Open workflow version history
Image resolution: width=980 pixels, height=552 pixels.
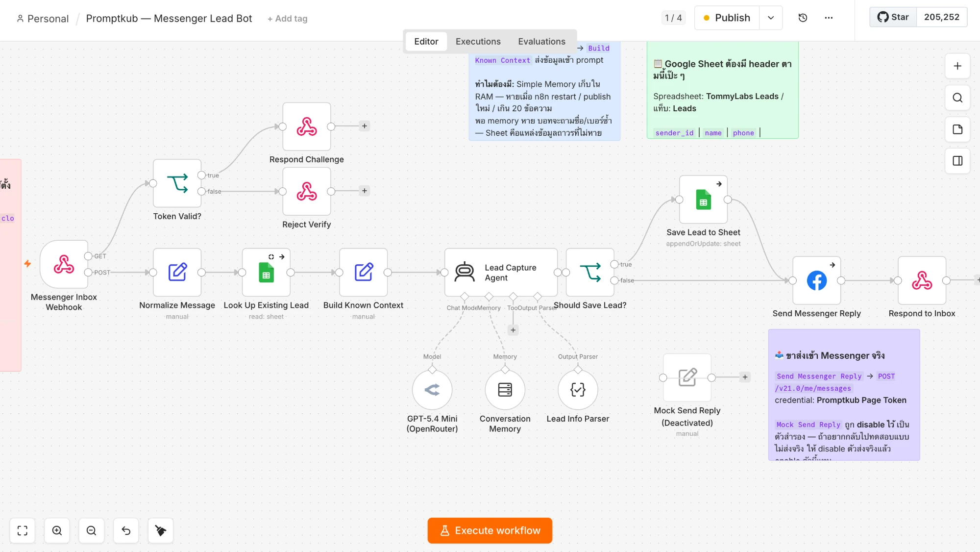coord(803,18)
